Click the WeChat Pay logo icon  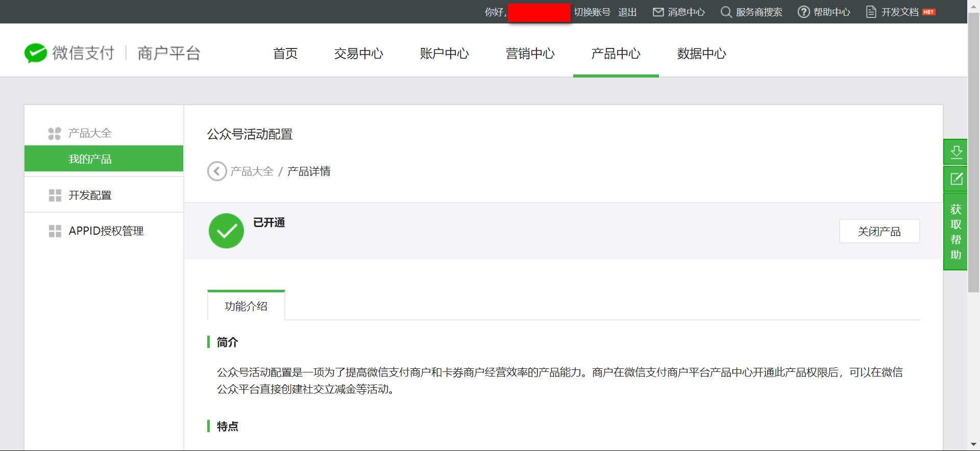coord(36,53)
